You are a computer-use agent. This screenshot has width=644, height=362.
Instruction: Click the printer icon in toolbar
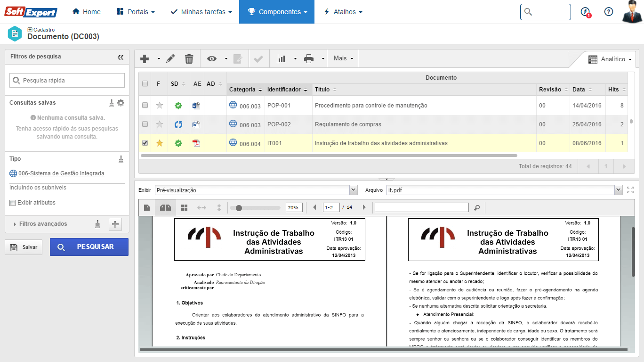[x=309, y=59]
